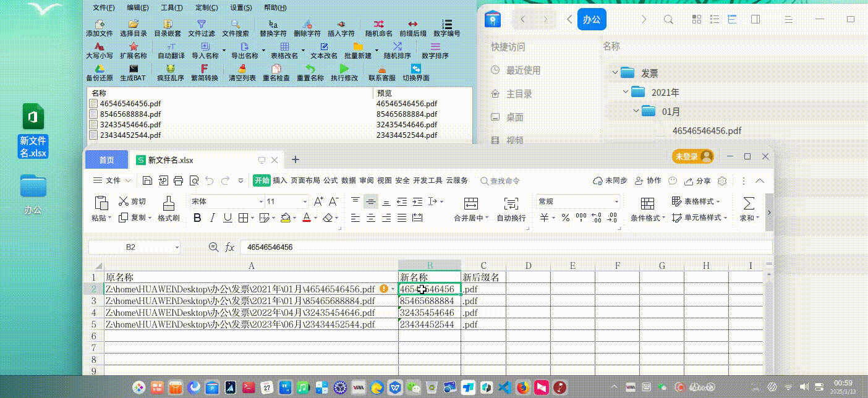
Task: Open font size 11 dropdown
Action: tap(305, 201)
